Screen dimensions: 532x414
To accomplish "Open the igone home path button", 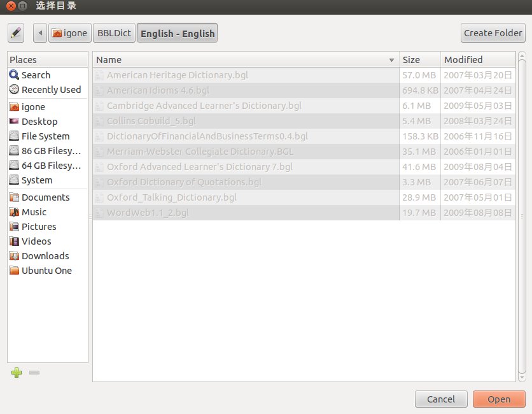I will 70,33.
